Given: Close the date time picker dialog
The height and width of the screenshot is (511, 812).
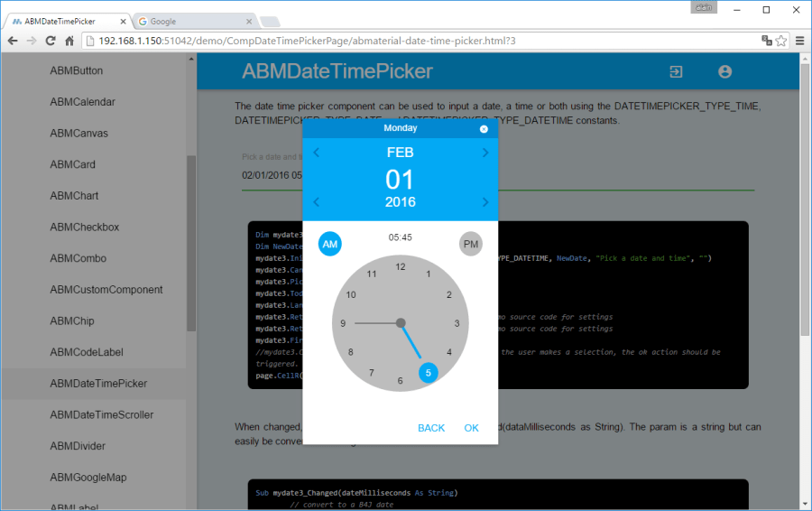Looking at the screenshot, I should click(484, 129).
